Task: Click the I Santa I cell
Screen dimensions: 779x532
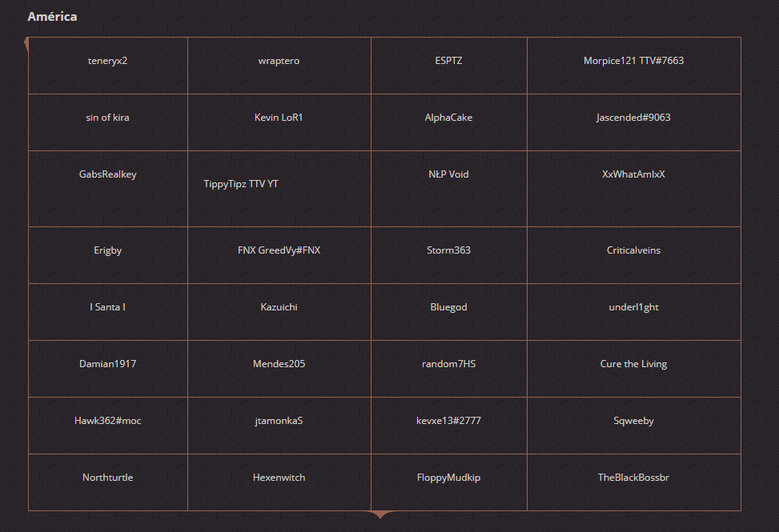Action: 108,312
